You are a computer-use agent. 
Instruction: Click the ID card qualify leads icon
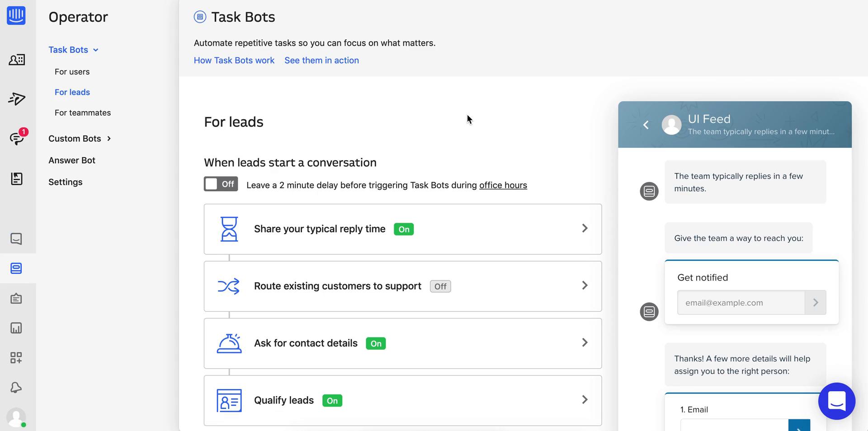click(229, 401)
